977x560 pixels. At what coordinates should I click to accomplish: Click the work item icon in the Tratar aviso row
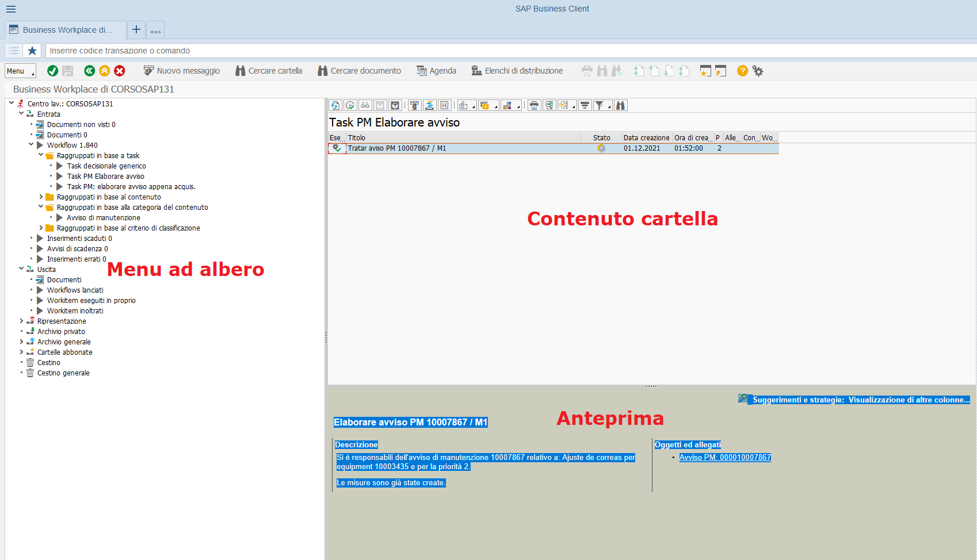pyautogui.click(x=337, y=148)
